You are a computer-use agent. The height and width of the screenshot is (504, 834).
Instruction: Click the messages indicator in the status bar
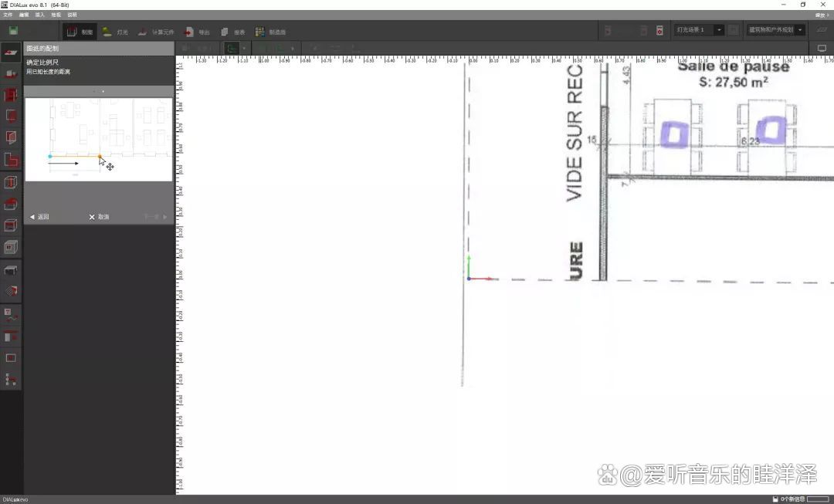tap(788, 499)
